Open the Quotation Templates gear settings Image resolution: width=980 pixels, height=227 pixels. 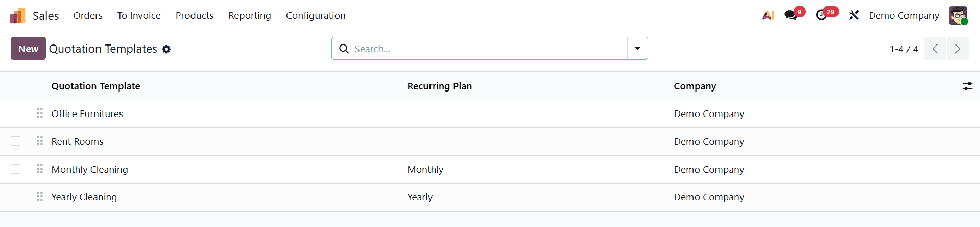point(166,49)
